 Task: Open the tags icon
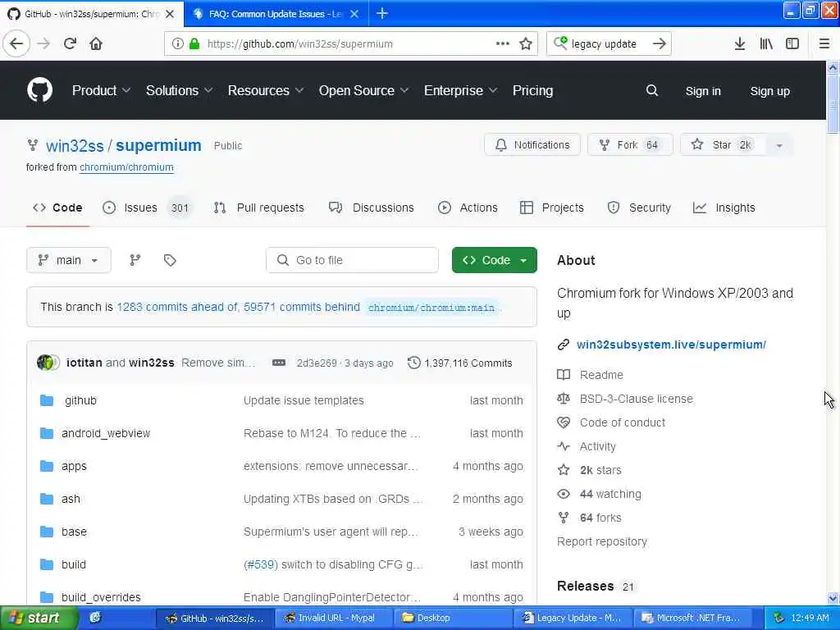pos(170,260)
